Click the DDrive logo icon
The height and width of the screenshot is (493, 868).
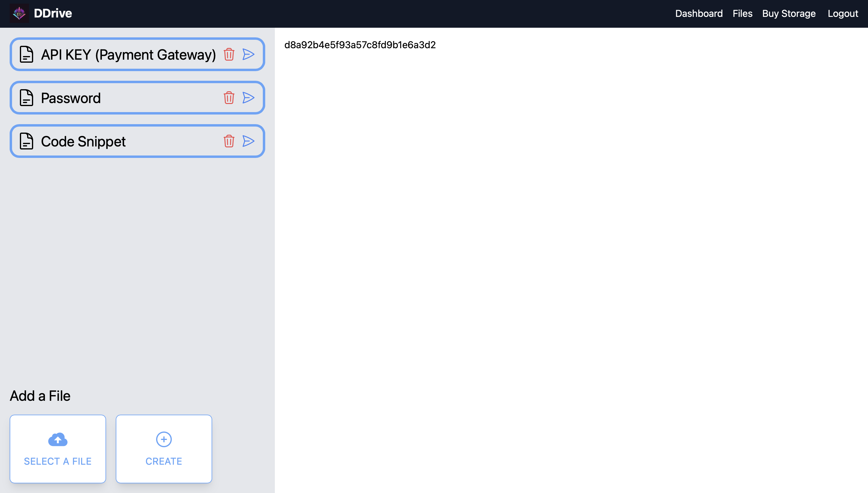(19, 14)
